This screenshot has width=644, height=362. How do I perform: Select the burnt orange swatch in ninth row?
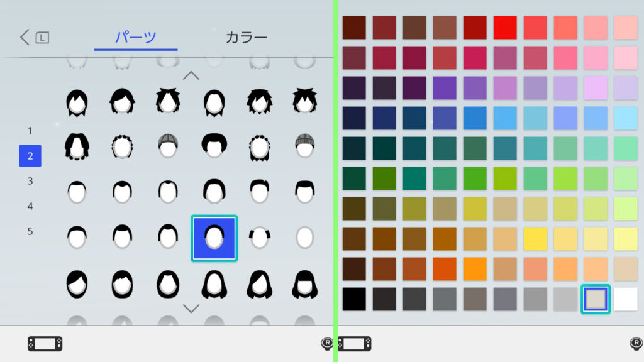(445, 269)
